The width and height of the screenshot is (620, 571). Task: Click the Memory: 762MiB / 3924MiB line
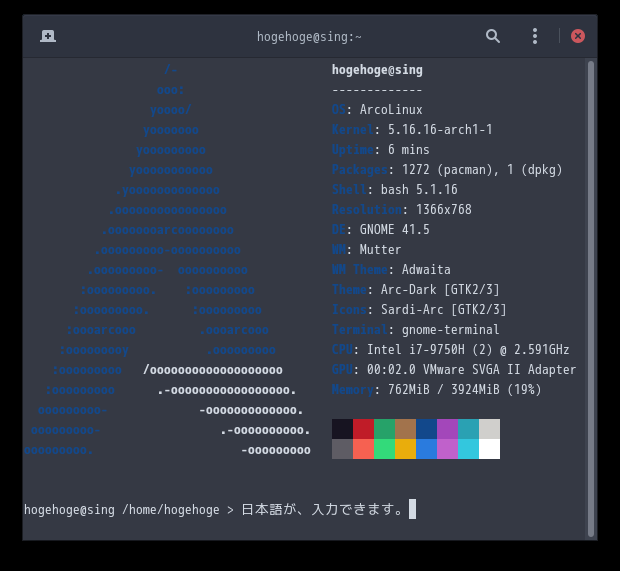[x=437, y=389]
